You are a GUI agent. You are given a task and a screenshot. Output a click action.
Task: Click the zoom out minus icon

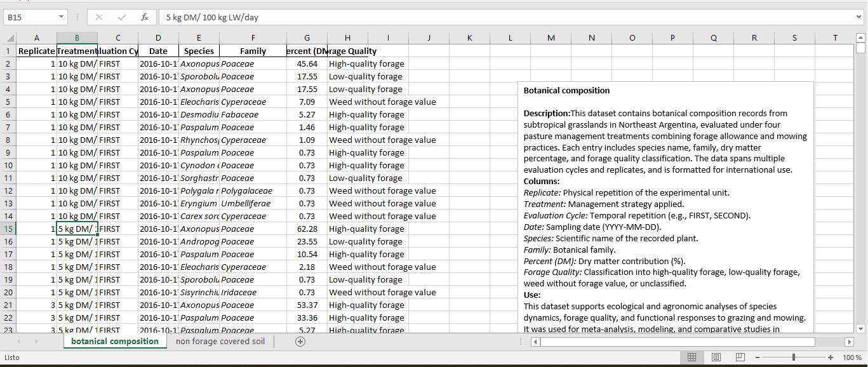pyautogui.click(x=757, y=357)
